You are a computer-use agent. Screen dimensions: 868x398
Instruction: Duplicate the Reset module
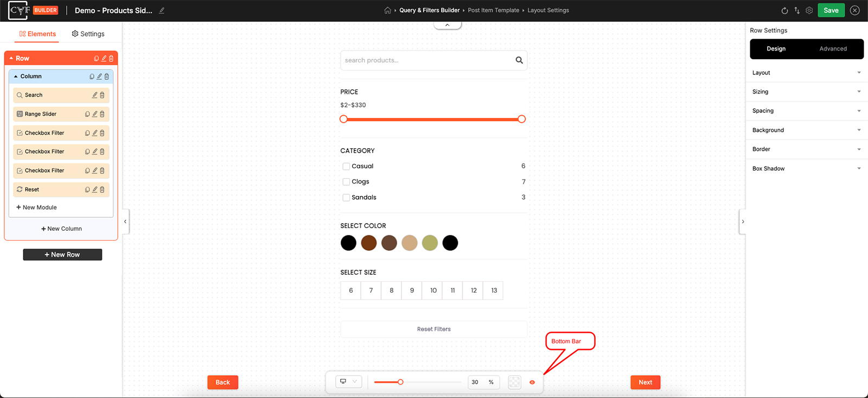click(x=87, y=189)
